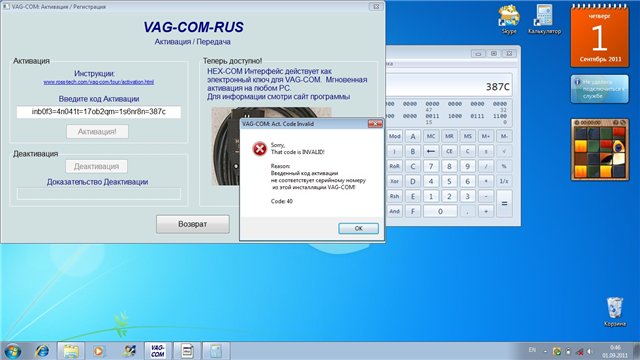Toggle bit field 1000 in calculator
The image size is (640, 360).
tap(455, 116)
